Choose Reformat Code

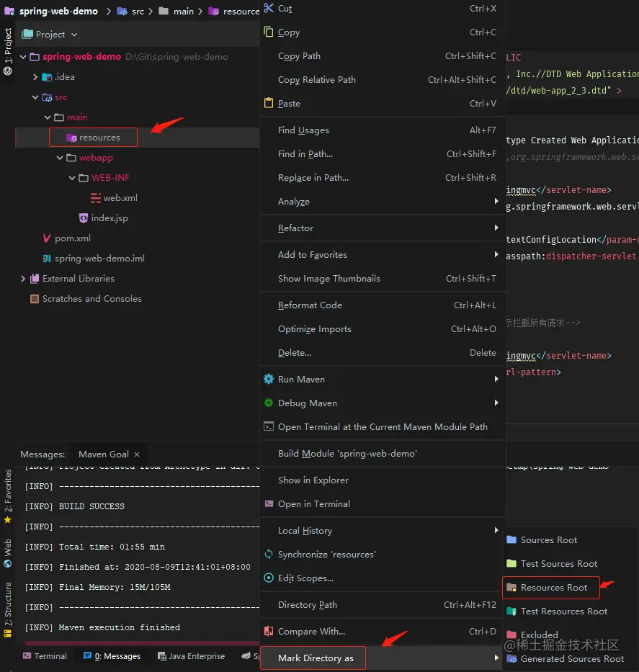coord(383,305)
